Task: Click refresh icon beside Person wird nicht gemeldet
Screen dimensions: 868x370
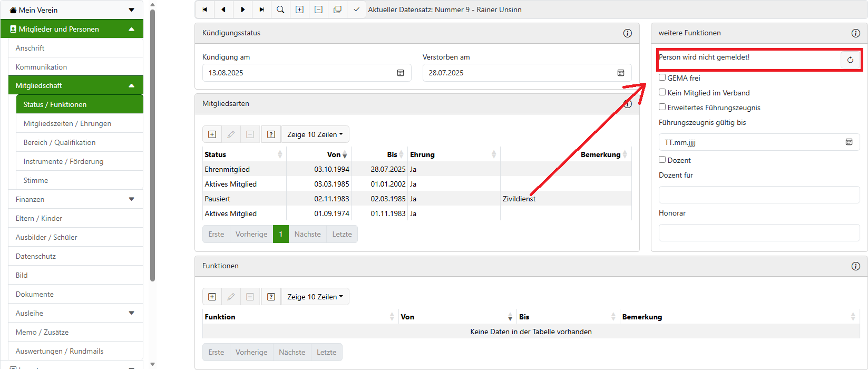Action: [x=850, y=60]
